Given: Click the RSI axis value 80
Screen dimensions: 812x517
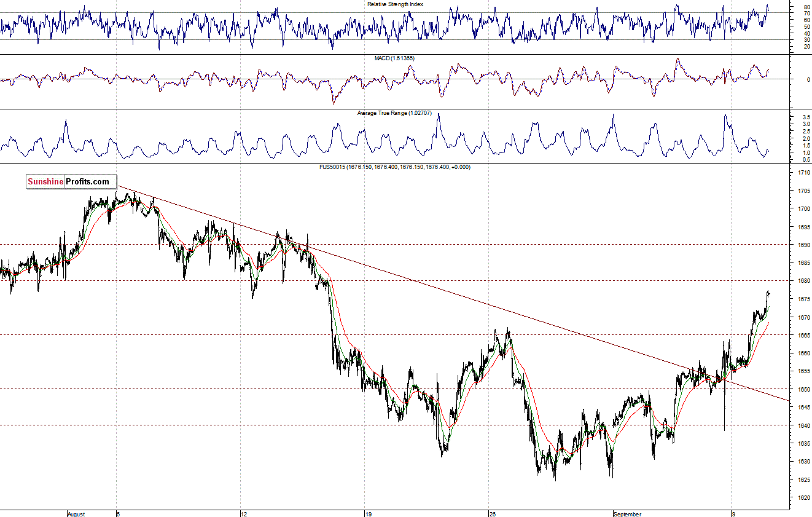Looking at the screenshot, I should (806, 7).
